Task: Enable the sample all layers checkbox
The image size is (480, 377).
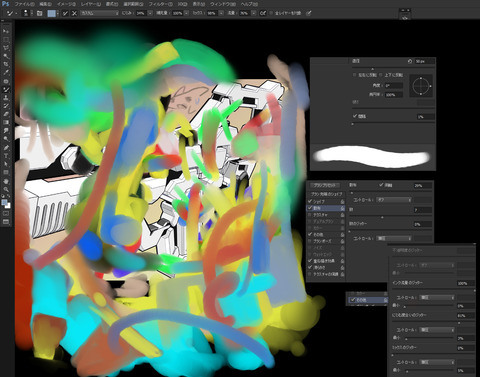Action: [271, 13]
